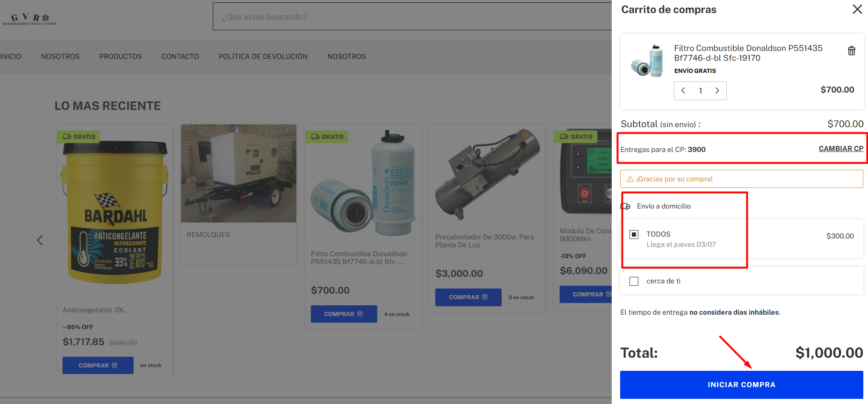
Task: Click 'Llega el jueves 03/07' text
Action: pos(681,245)
